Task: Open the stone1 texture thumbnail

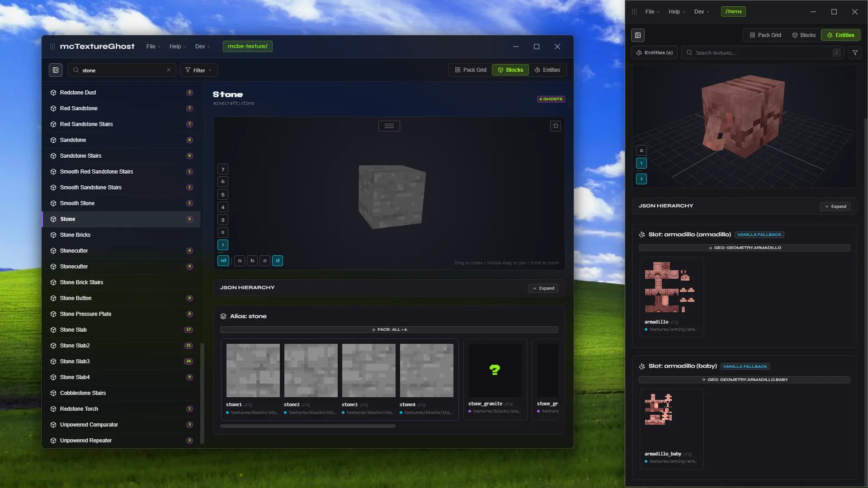Action: click(253, 371)
